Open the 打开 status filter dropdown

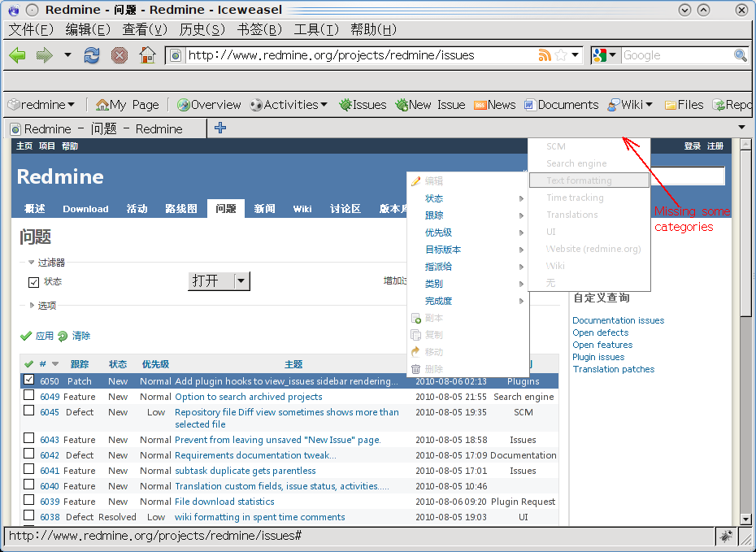point(219,280)
